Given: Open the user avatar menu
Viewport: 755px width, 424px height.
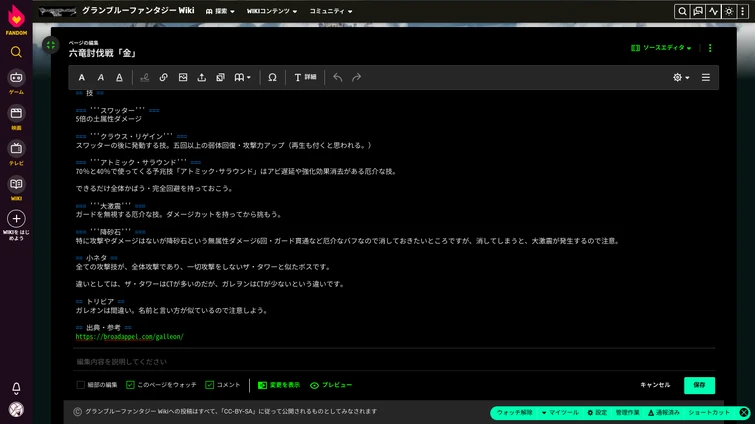Looking at the screenshot, I should (16, 410).
